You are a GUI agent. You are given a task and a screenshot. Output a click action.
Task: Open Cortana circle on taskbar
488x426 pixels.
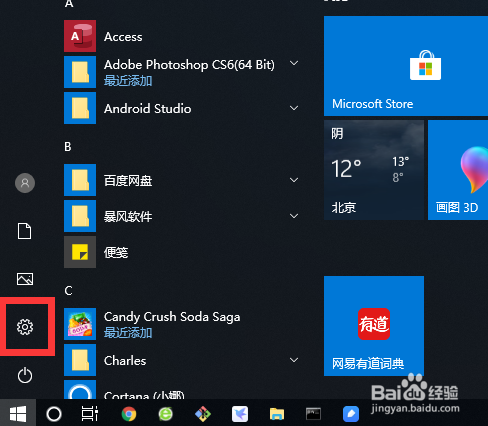click(x=54, y=414)
